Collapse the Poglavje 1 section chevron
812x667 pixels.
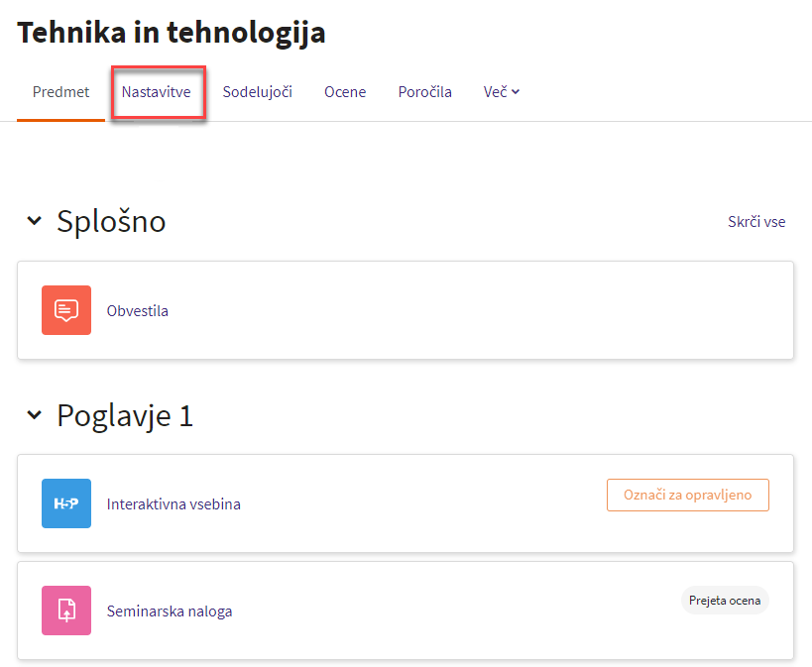(x=34, y=415)
